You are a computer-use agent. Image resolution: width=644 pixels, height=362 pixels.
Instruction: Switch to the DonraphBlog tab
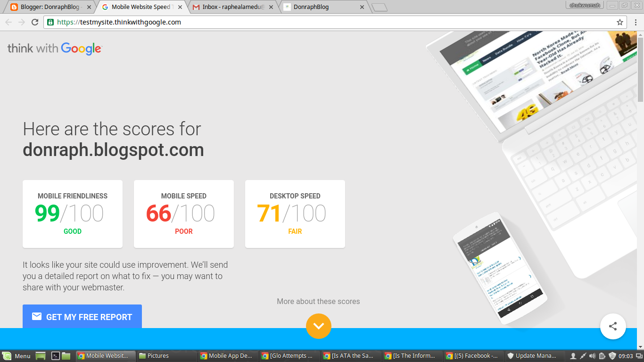coord(323,7)
